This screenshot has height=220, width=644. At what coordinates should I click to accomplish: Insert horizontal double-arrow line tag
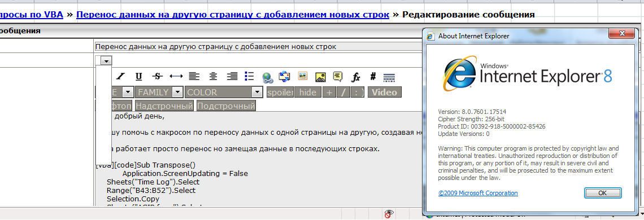click(176, 76)
